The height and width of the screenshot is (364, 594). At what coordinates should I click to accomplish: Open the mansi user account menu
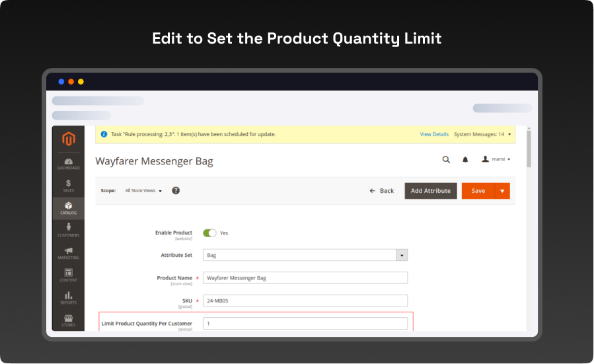click(x=496, y=160)
